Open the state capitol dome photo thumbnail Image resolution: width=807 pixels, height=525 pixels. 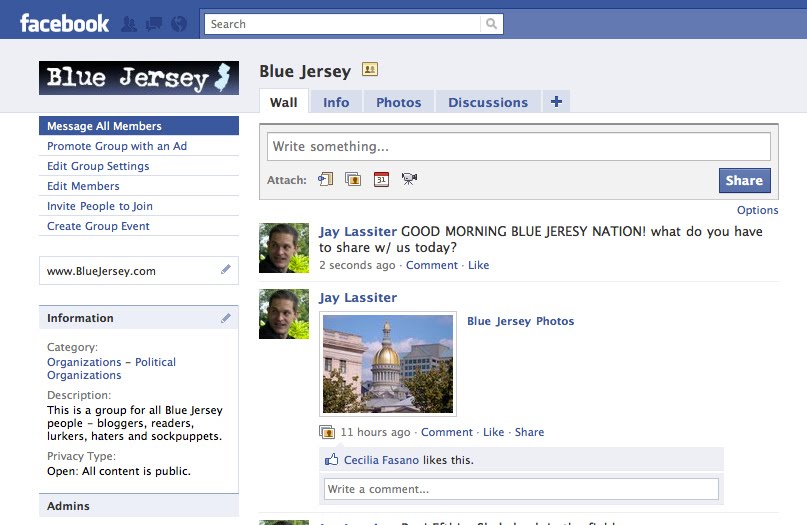[388, 364]
